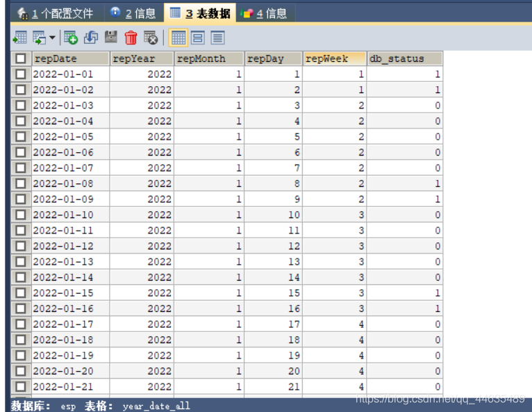Click repDay cell showing 14
The image size is (532, 412).
273,277
